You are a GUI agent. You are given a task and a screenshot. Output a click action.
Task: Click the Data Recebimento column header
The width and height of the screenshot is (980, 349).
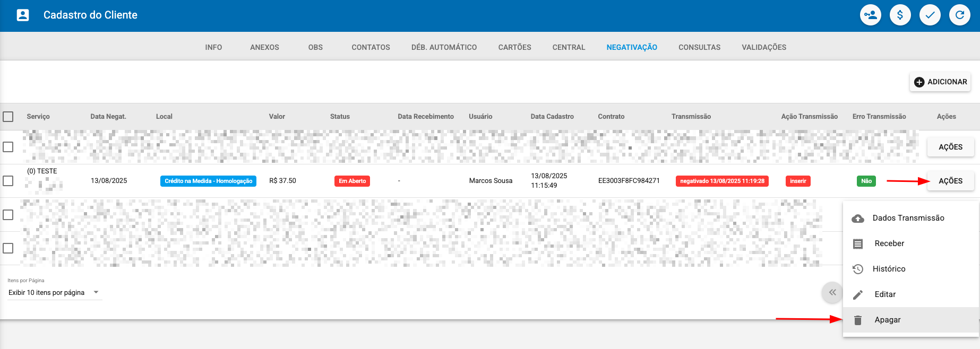pos(426,117)
